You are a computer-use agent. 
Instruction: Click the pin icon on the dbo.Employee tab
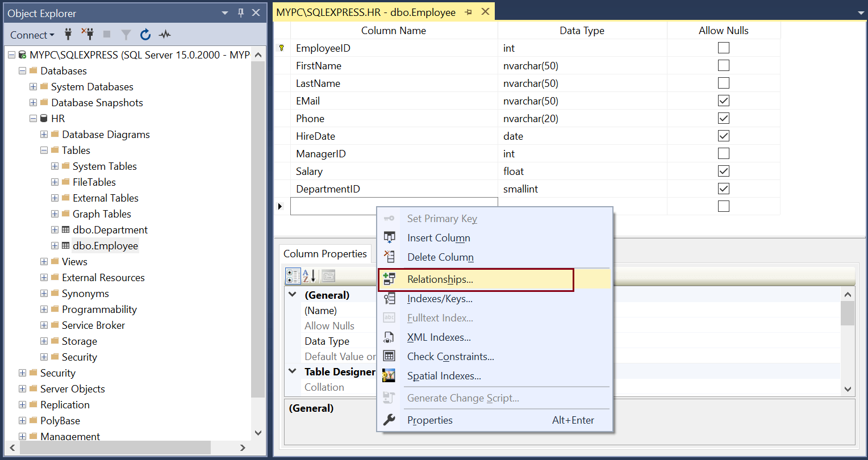[468, 12]
